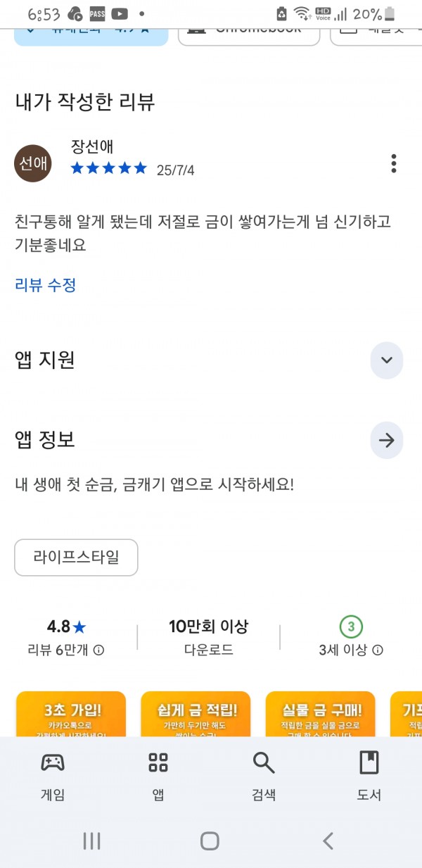422x868 pixels.
Task: Tap the Android back navigation button
Action: (328, 840)
